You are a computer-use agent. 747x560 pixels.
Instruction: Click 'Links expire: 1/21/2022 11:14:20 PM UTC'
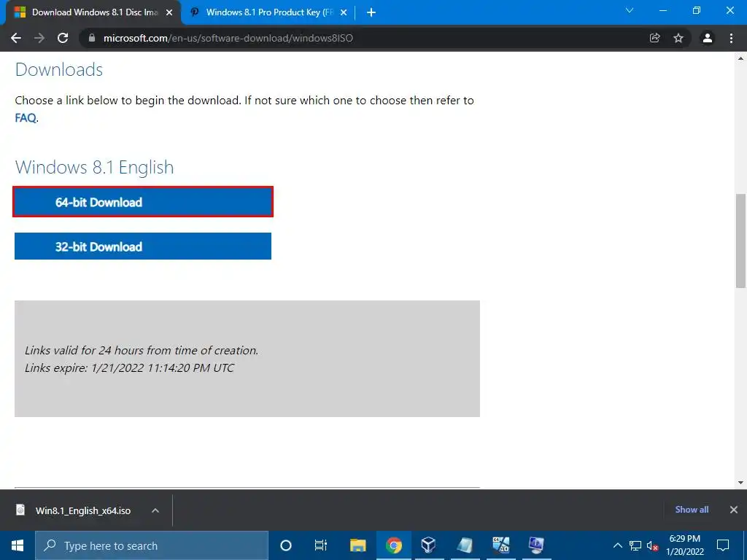coord(129,367)
